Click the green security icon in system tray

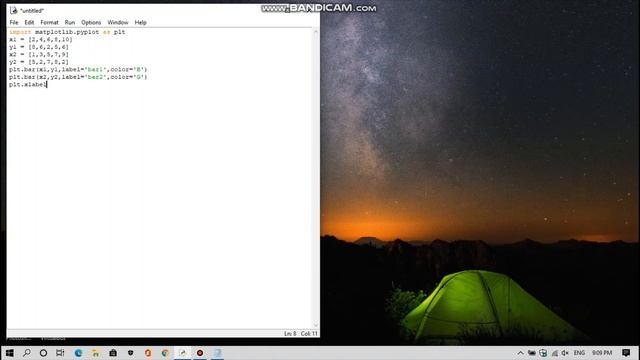pyautogui.click(x=543, y=353)
